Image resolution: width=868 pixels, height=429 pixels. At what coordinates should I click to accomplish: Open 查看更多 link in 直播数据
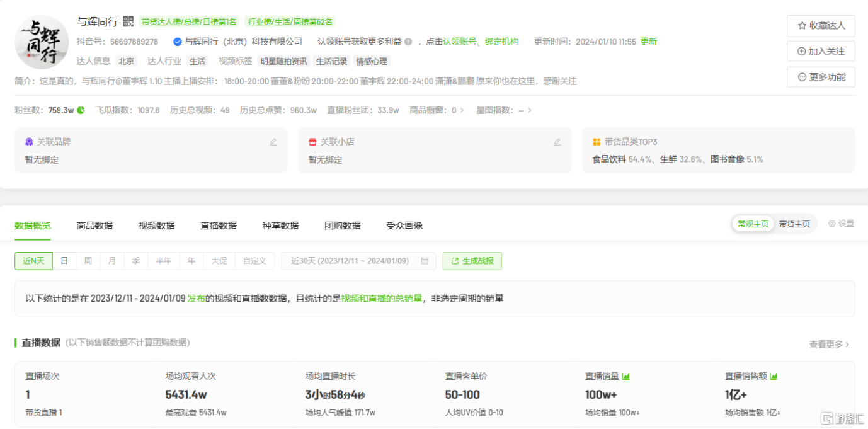tap(830, 345)
